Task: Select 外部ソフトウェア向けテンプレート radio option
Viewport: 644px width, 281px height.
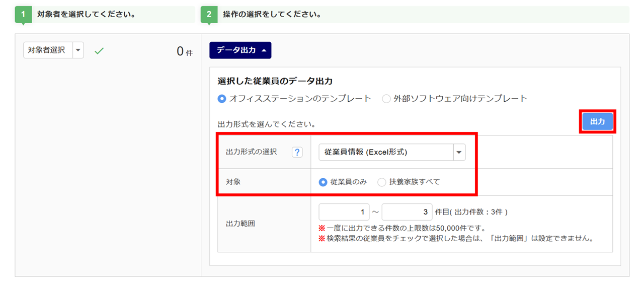Action: tap(386, 99)
